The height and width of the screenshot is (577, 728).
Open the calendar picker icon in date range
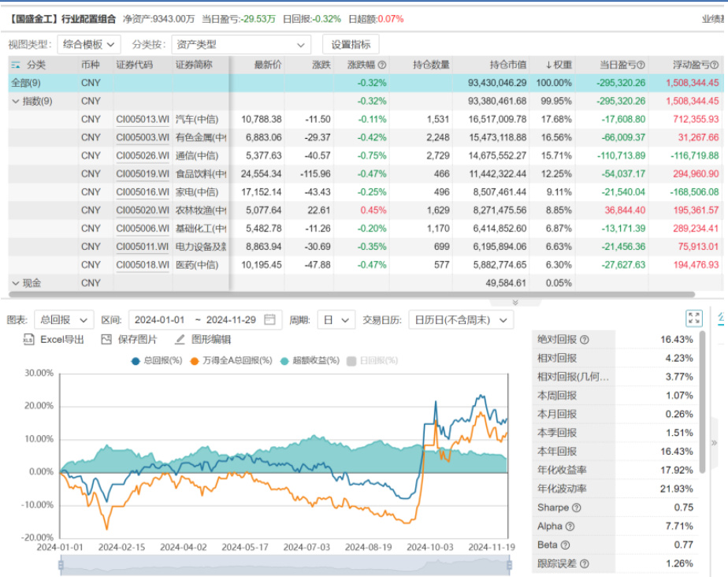[x=272, y=320]
